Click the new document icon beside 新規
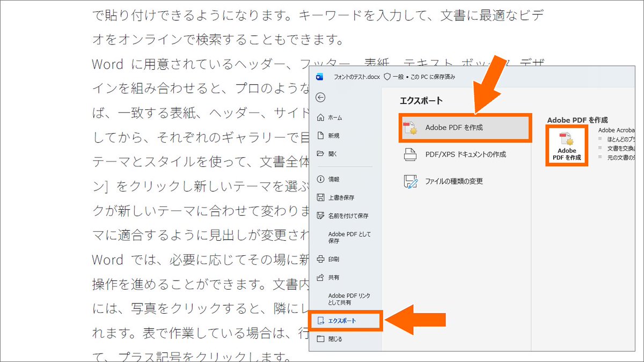Screen dimensions: 644x362 [321, 136]
